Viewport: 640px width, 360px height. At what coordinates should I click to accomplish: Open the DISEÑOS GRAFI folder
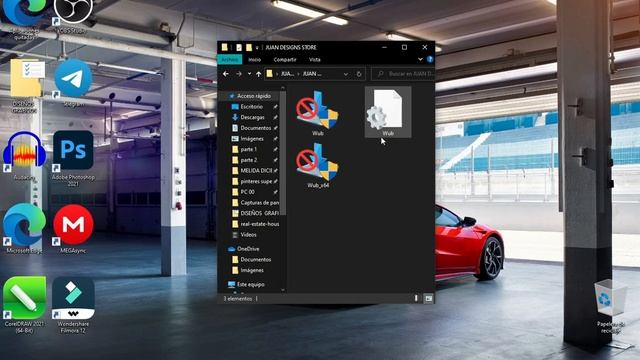point(260,213)
